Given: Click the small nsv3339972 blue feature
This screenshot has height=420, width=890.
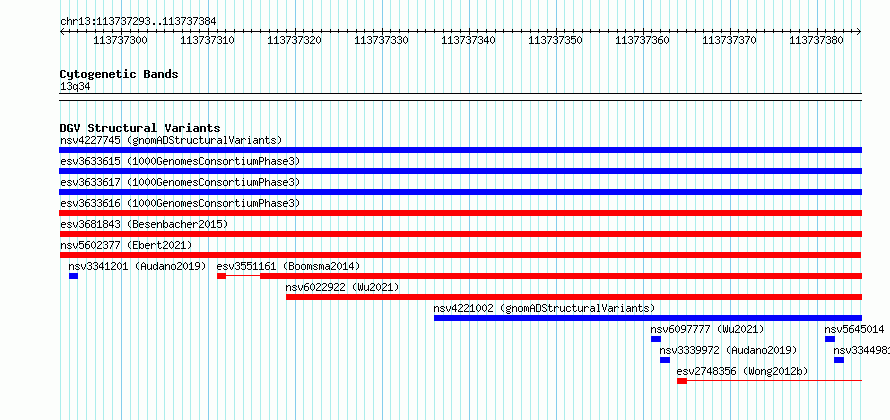Looking at the screenshot, I should coord(665,360).
